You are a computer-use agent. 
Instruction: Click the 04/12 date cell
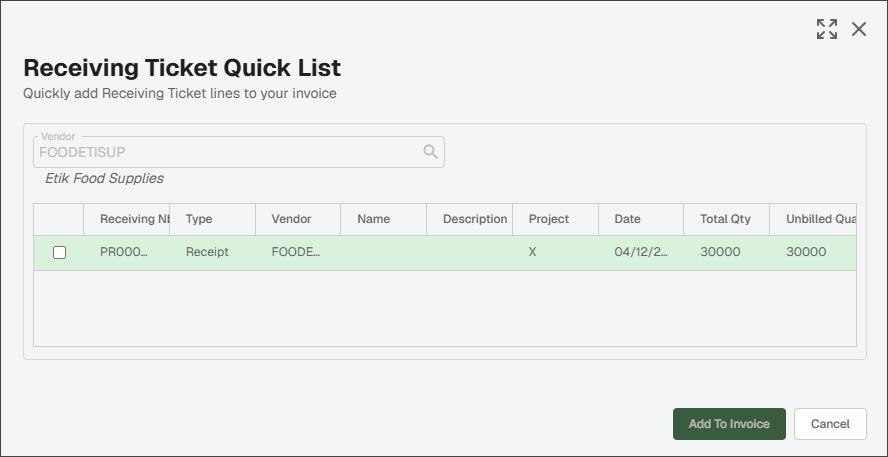[641, 253]
